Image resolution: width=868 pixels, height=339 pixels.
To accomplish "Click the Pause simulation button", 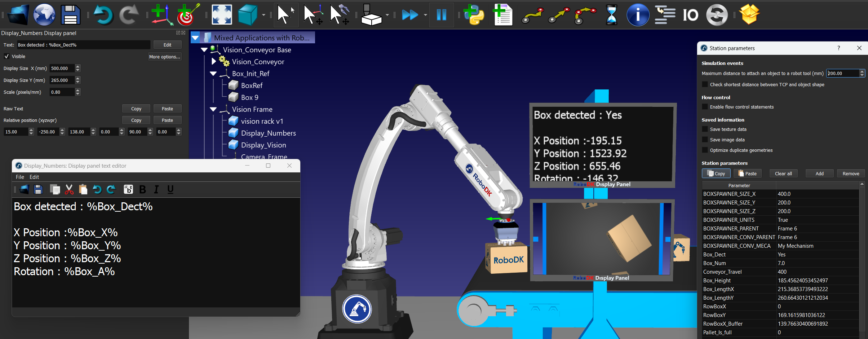I will 441,15.
